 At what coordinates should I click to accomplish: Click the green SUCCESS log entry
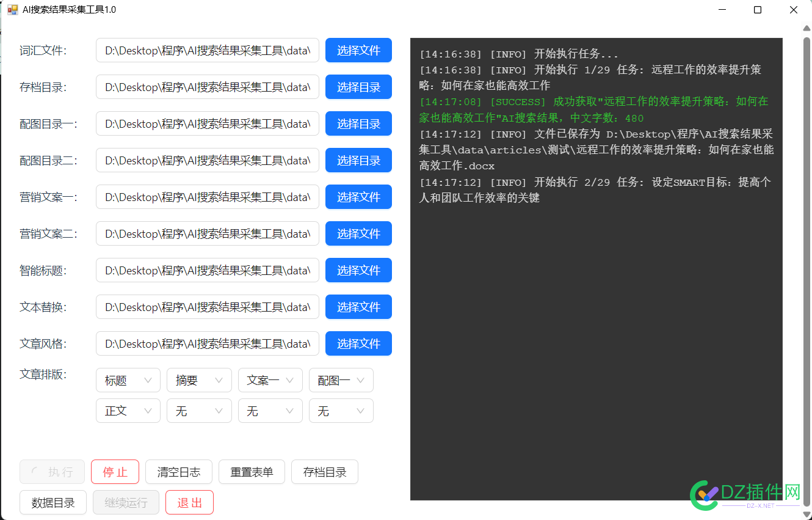click(x=594, y=109)
